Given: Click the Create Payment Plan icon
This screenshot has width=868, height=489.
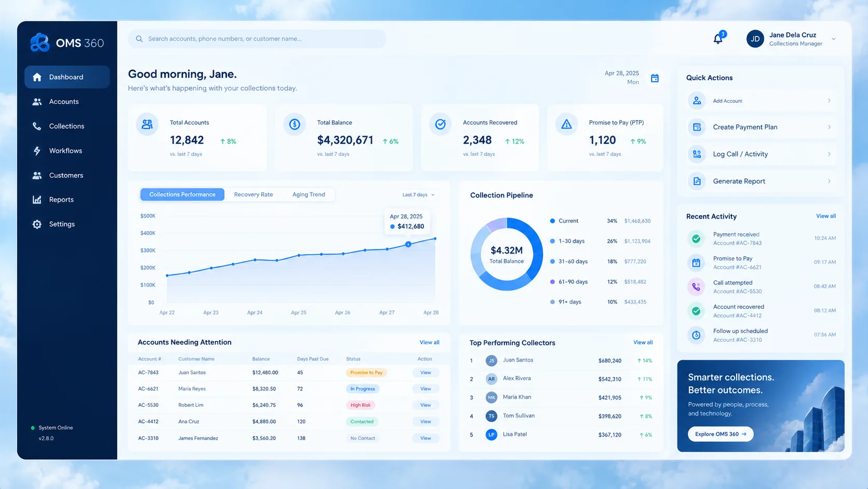Looking at the screenshot, I should [x=697, y=127].
